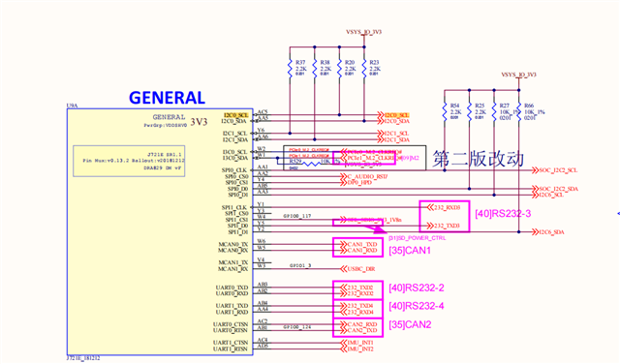620x364 pixels.
Task: Select the I2C6_SDA net label
Action: pos(551,232)
